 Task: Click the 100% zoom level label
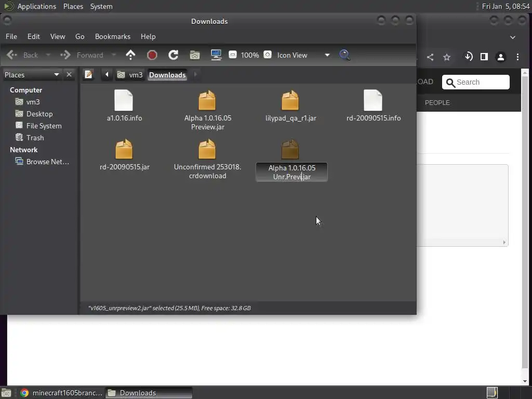click(250, 55)
